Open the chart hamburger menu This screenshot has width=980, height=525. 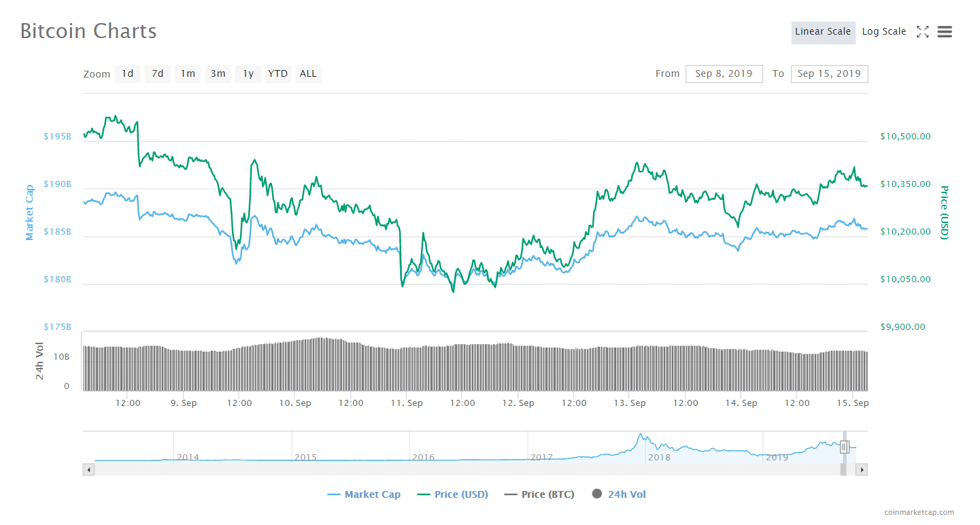(945, 32)
